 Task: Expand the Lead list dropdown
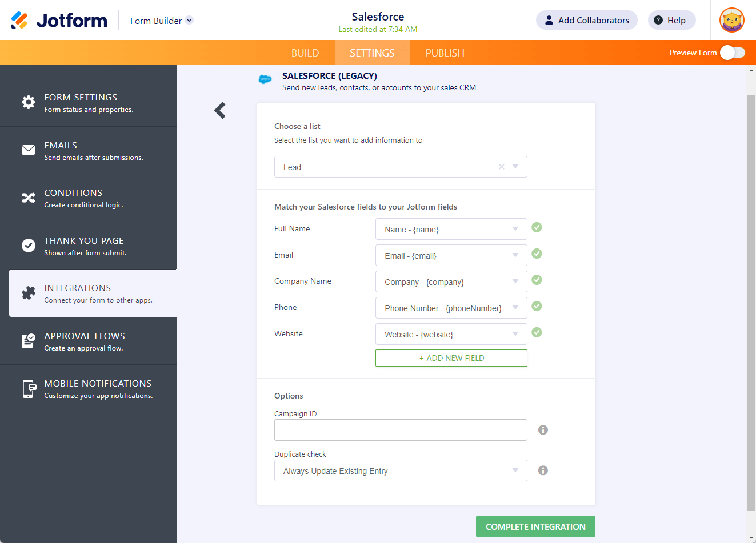(x=515, y=167)
